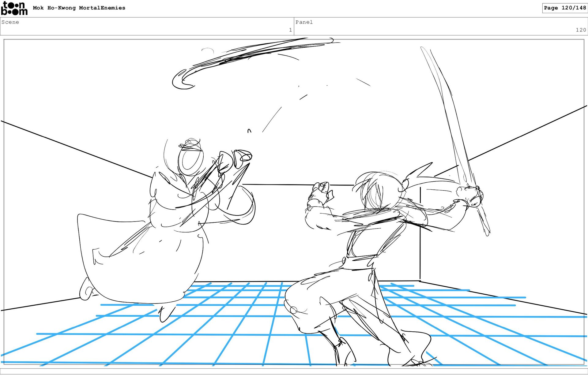Click the back wall horizon line

tap(276, 184)
